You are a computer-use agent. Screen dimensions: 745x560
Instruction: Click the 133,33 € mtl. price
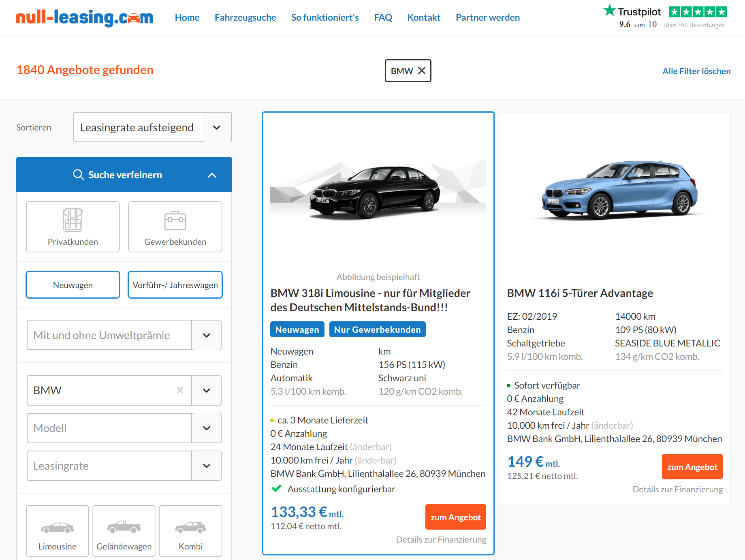coord(307,512)
